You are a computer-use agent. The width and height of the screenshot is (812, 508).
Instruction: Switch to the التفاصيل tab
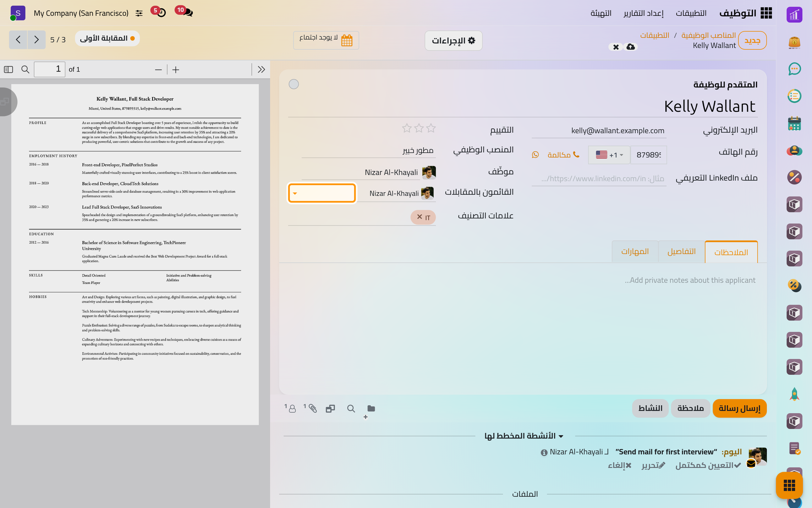(681, 252)
